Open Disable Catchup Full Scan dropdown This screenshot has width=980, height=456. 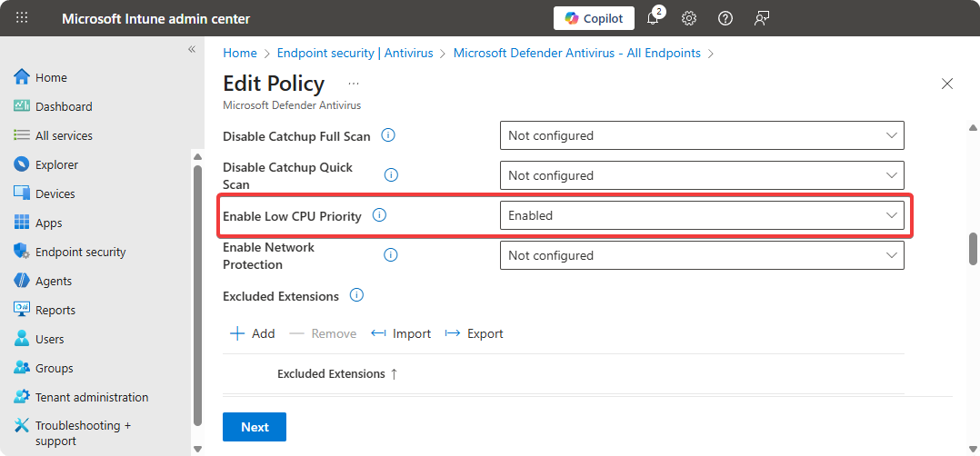point(702,135)
